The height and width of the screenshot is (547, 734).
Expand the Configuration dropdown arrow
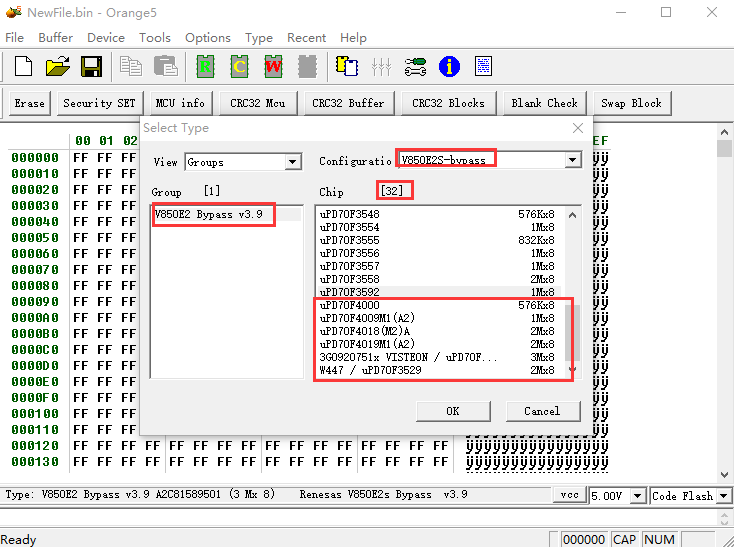click(573, 160)
